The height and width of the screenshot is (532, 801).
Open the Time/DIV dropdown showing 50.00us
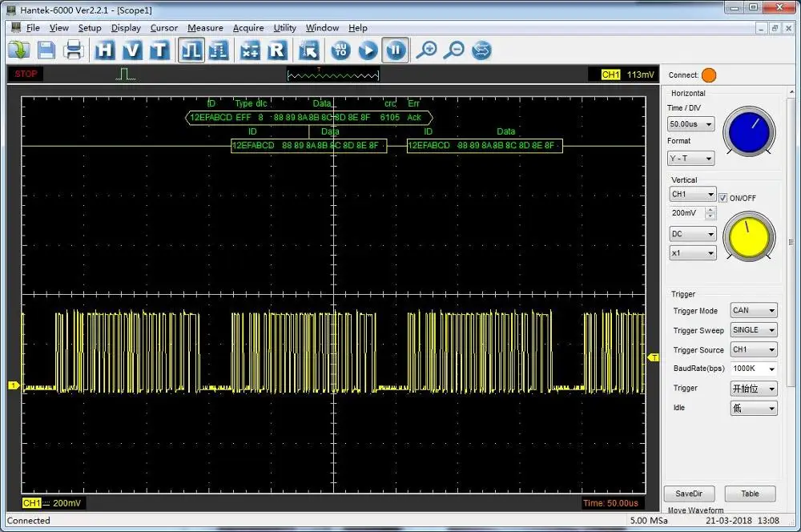pyautogui.click(x=690, y=124)
